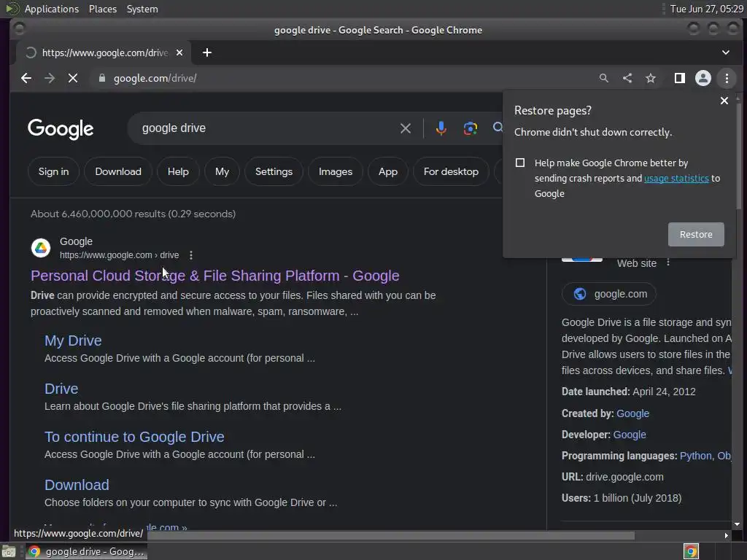This screenshot has height=560, width=747.
Task: Click in the Google search box
Action: (x=269, y=128)
